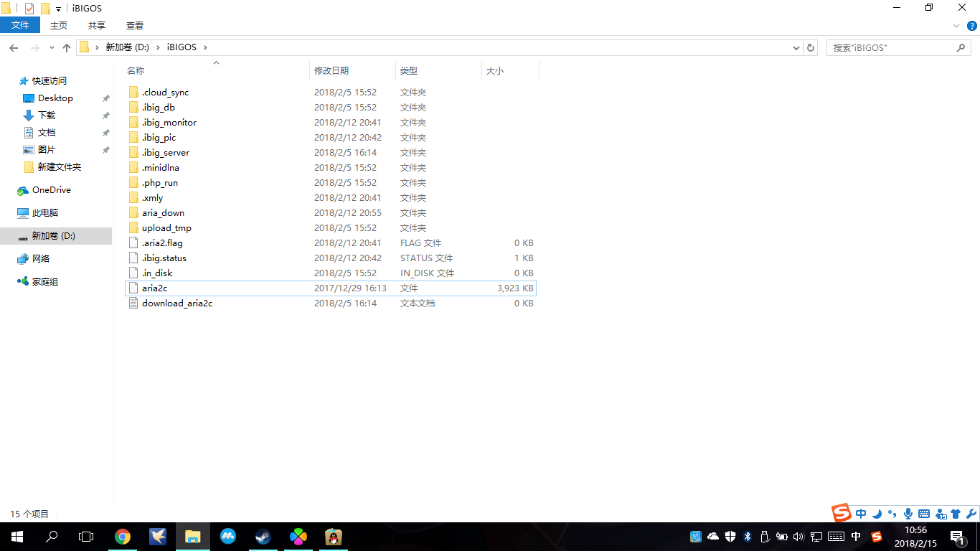Open Sogou skin shirt icon

coord(956,514)
